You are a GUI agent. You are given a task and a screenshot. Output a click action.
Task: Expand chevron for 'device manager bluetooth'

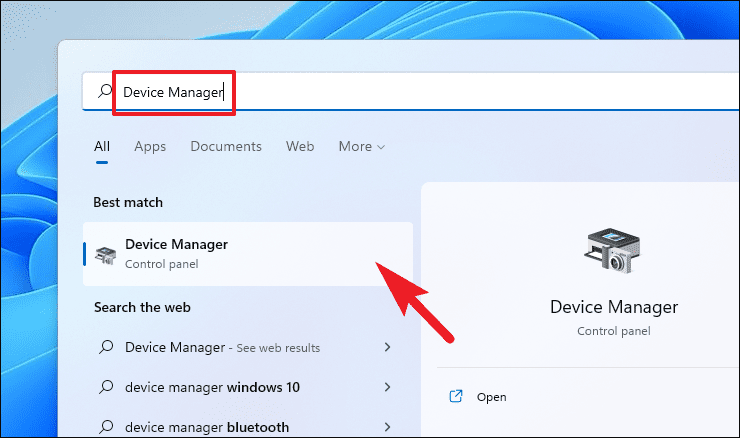387,427
